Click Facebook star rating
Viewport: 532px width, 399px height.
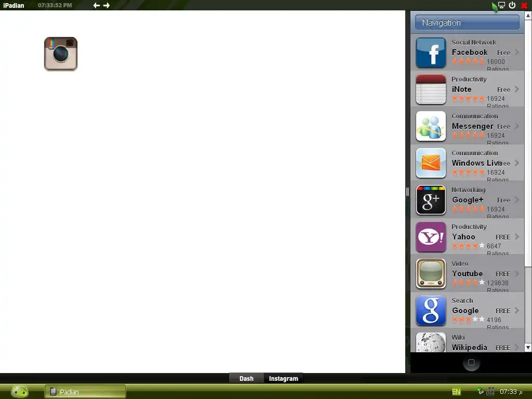coord(468,61)
